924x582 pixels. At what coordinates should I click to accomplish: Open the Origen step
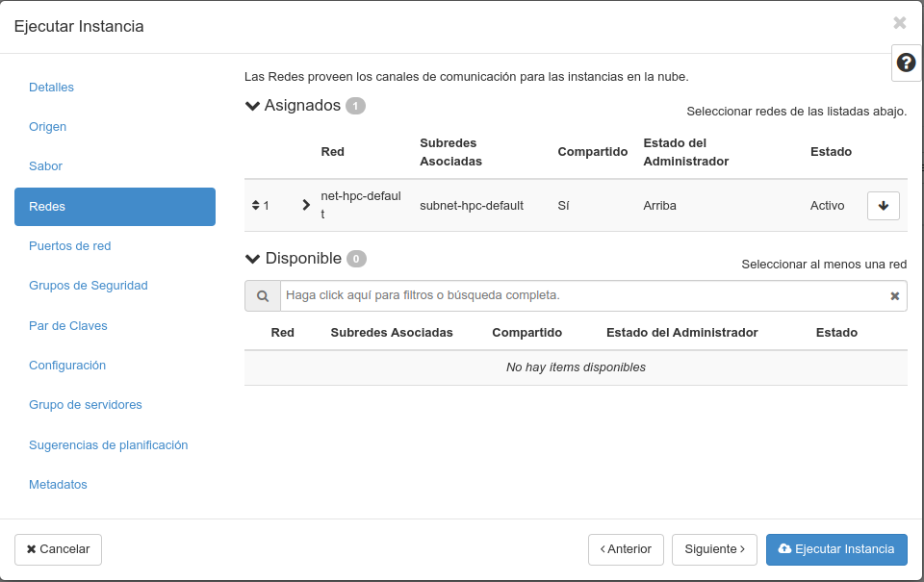47,126
